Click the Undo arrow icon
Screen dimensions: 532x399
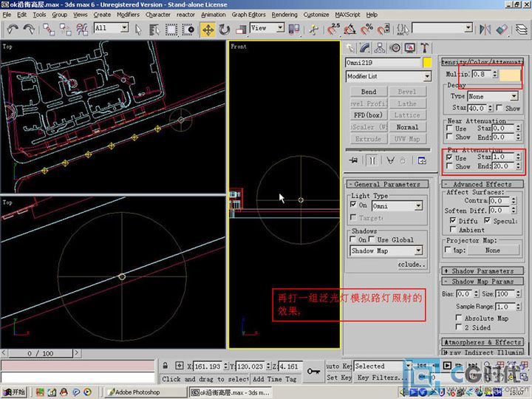(13, 29)
